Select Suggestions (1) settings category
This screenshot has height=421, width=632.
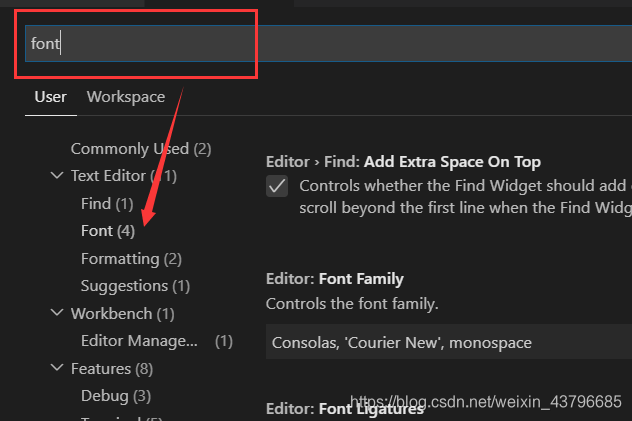pyautogui.click(x=135, y=286)
